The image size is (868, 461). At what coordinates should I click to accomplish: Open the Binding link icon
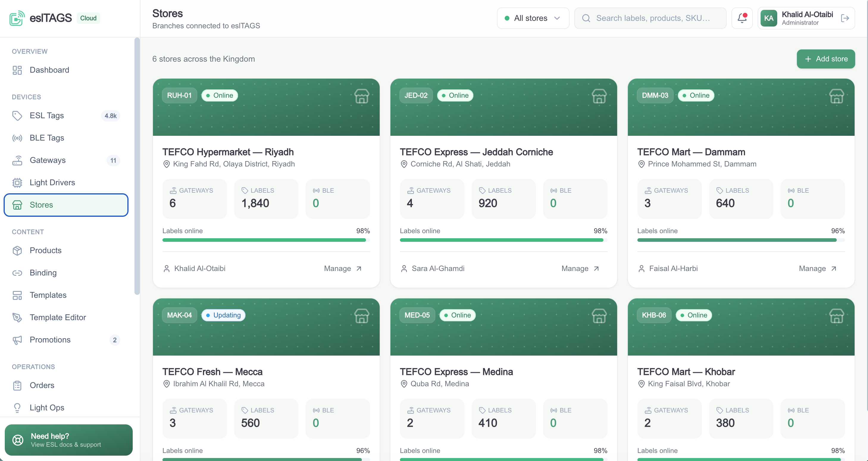(x=17, y=273)
